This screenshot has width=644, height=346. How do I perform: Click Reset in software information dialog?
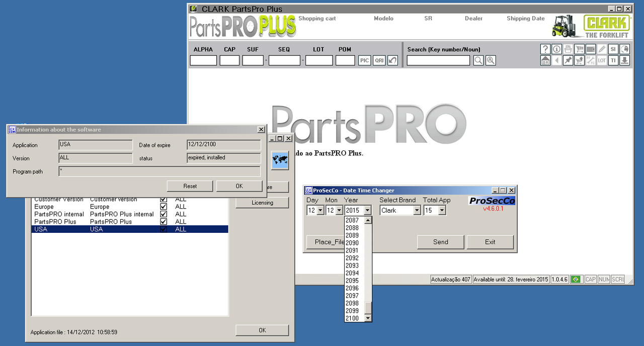(190, 186)
